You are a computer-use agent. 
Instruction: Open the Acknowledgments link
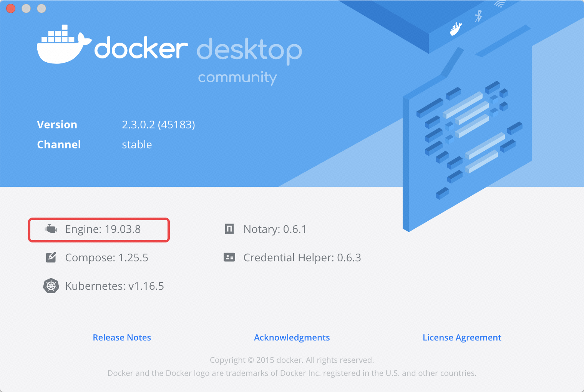click(x=292, y=337)
